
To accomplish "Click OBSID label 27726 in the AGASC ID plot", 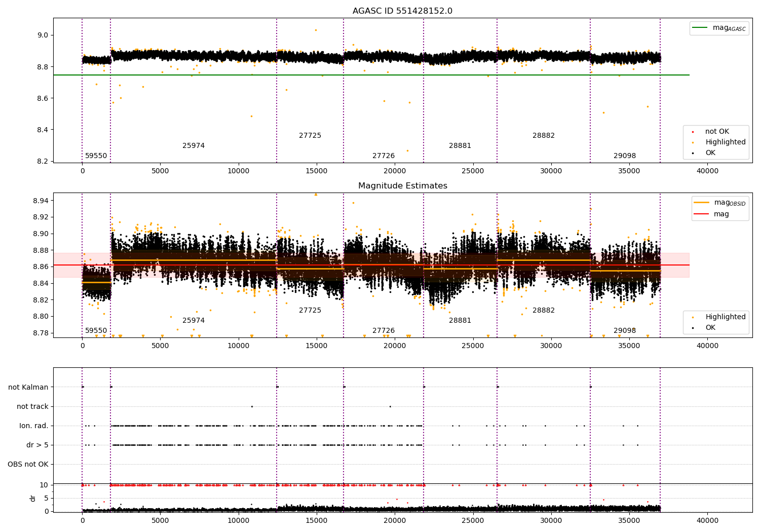I will coord(384,156).
